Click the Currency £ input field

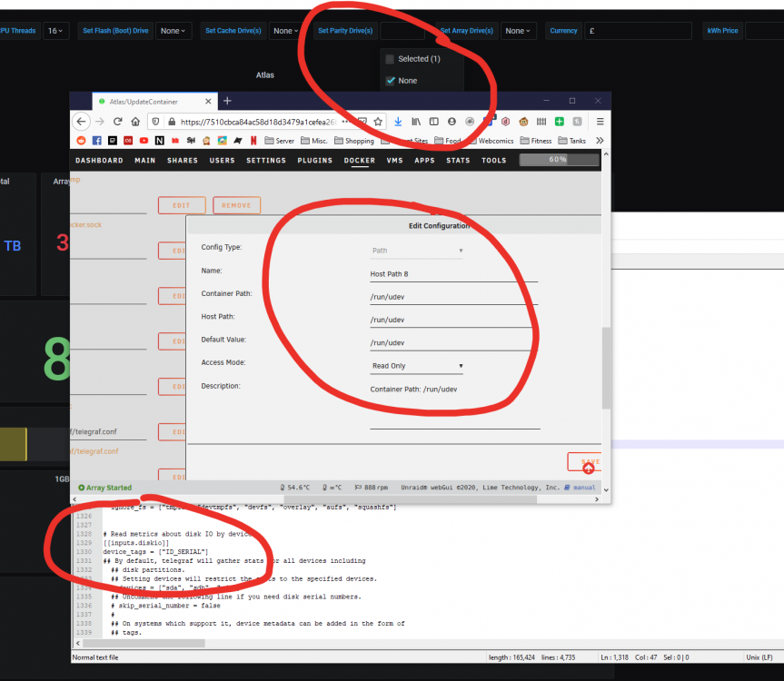638,31
